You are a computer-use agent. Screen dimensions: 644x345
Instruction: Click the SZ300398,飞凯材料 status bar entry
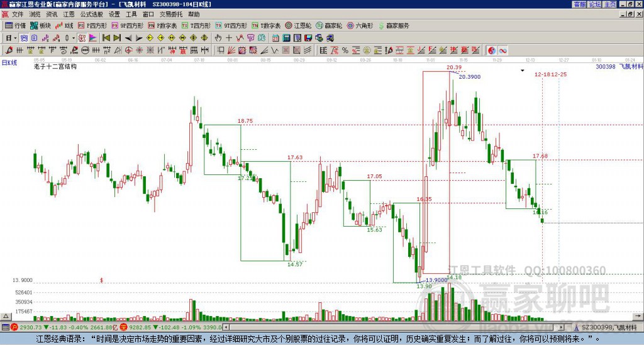[608, 327]
